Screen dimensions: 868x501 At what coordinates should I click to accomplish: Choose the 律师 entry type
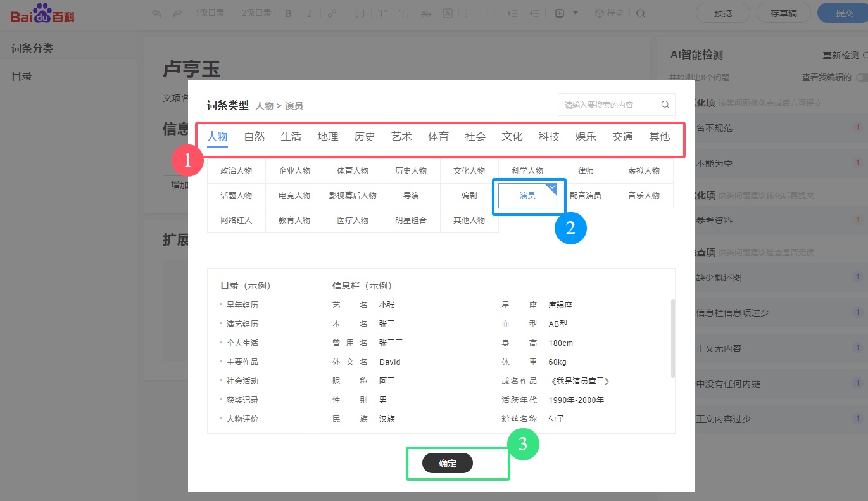pyautogui.click(x=586, y=171)
